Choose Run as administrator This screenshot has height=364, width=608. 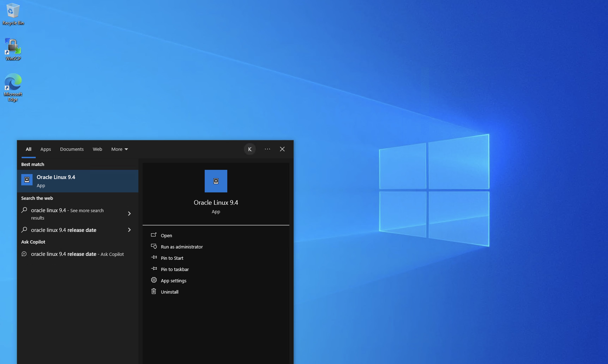tap(182, 247)
